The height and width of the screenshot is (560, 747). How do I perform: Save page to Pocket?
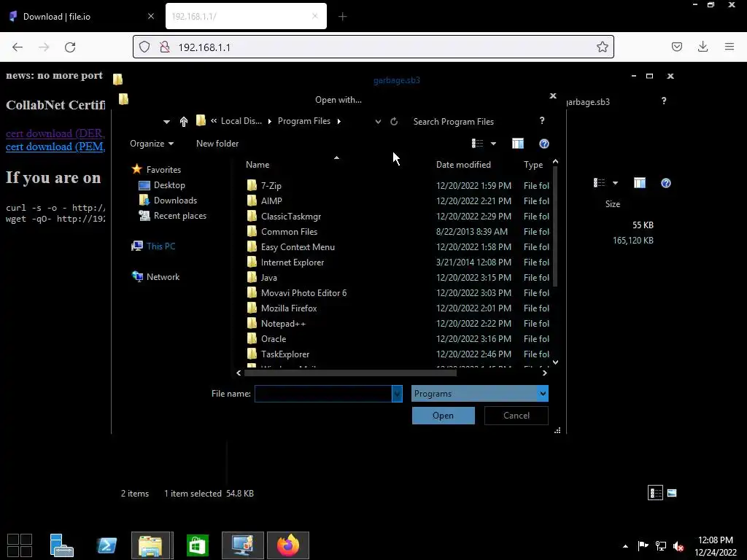tap(676, 47)
